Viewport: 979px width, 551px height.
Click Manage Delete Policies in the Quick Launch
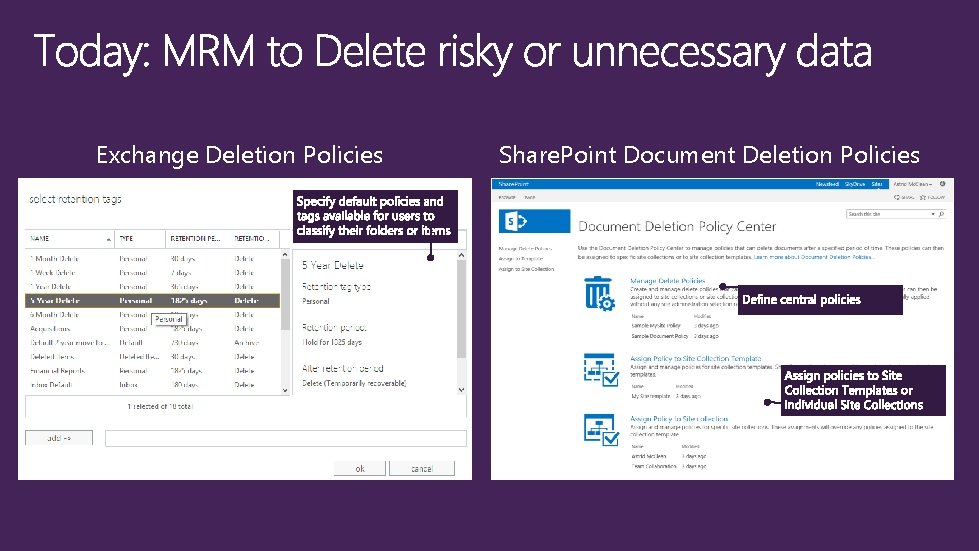(x=525, y=248)
